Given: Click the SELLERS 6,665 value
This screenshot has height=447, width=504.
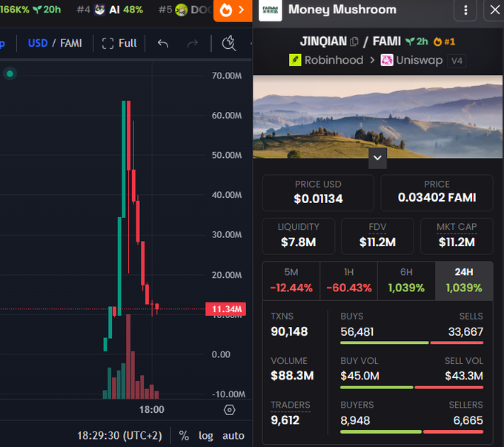Looking at the screenshot, I should pos(468,420).
